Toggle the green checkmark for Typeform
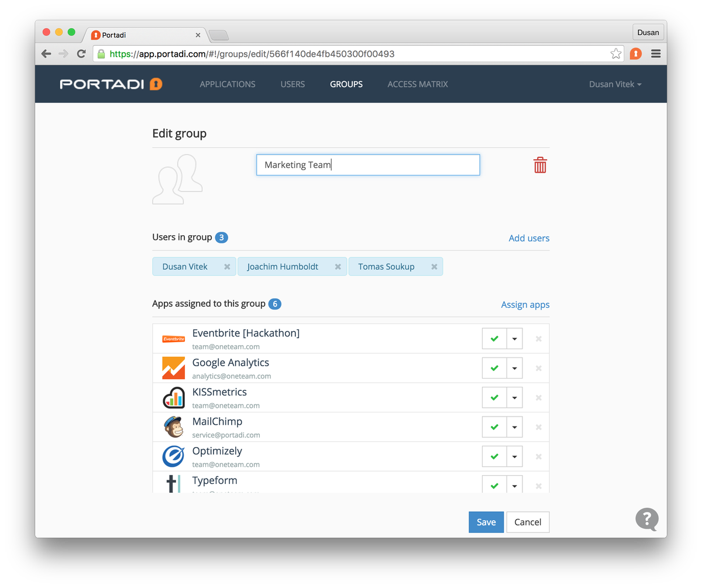Image resolution: width=702 pixels, height=588 pixels. click(494, 484)
